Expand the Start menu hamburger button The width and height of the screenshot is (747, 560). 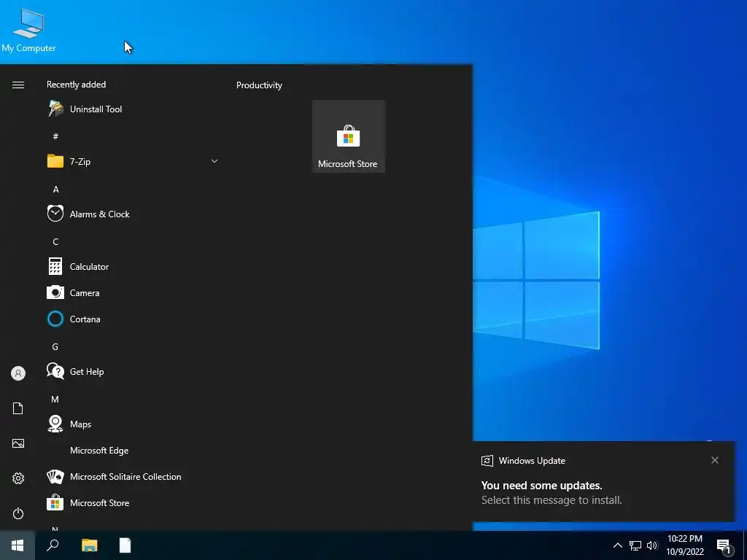(x=18, y=85)
